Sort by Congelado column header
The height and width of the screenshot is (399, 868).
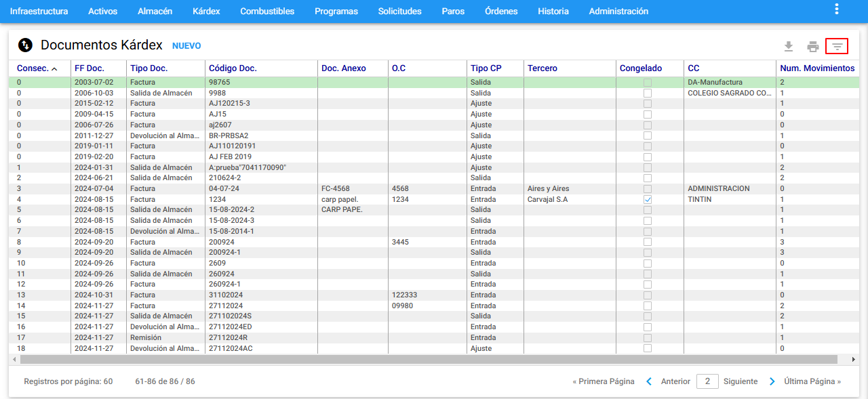click(x=641, y=68)
